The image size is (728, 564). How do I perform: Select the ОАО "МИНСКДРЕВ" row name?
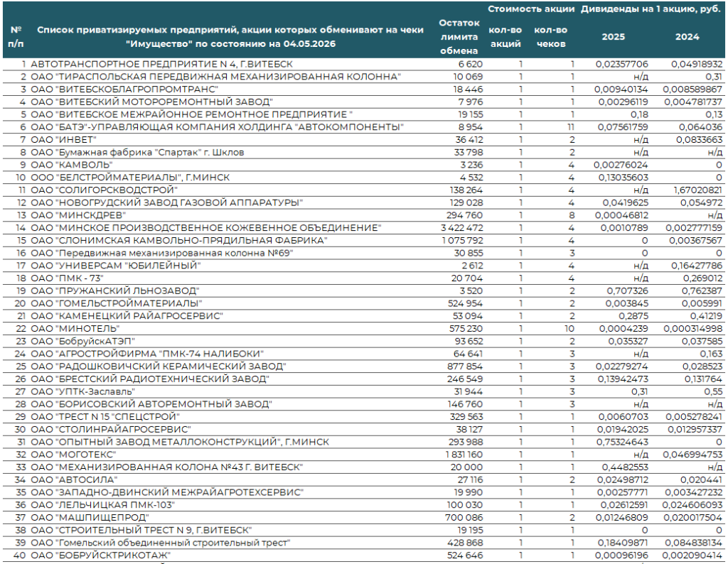[x=78, y=215]
